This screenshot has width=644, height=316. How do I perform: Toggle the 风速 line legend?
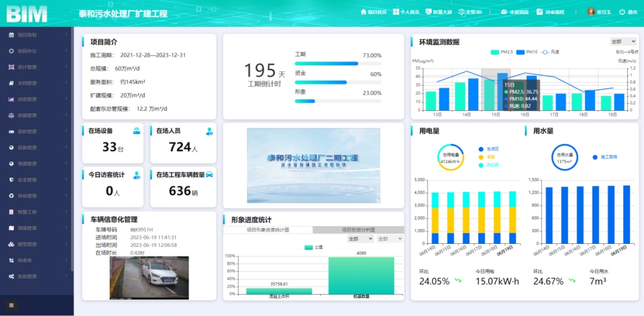[550, 52]
